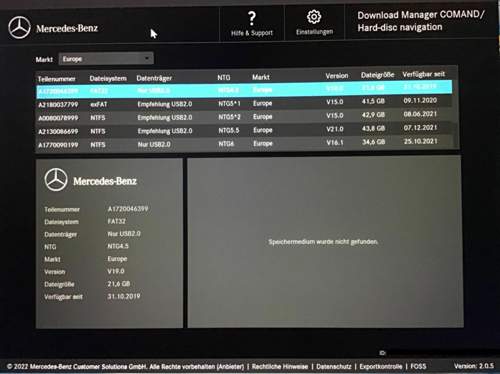Open Exportkontrolle link

(381, 367)
